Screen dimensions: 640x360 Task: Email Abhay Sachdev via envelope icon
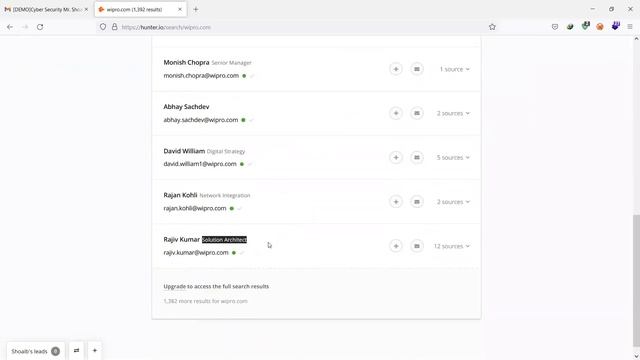pyautogui.click(x=417, y=113)
